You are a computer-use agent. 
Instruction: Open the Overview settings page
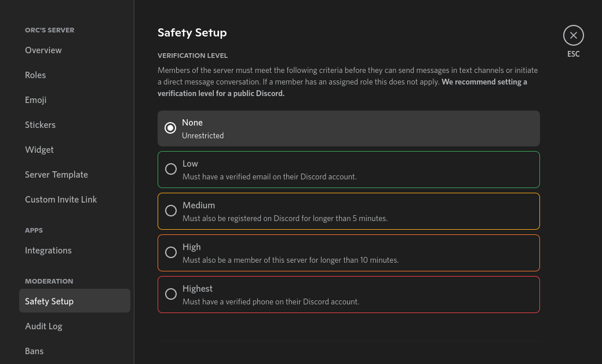[43, 50]
